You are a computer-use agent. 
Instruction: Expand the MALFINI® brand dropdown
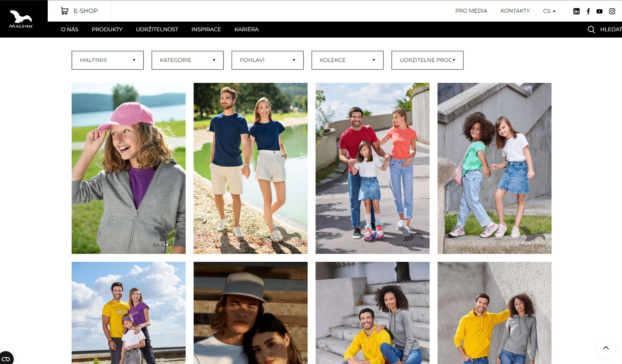pos(107,60)
